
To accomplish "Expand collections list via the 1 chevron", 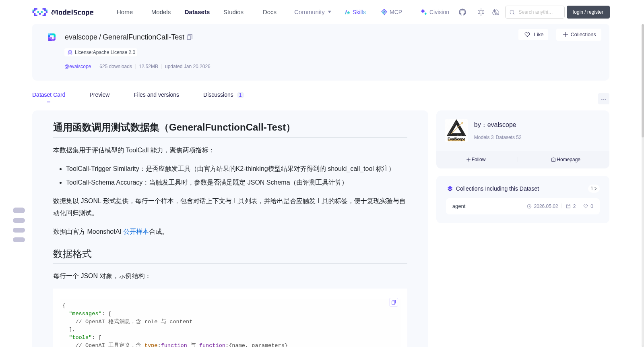I will click(x=593, y=189).
